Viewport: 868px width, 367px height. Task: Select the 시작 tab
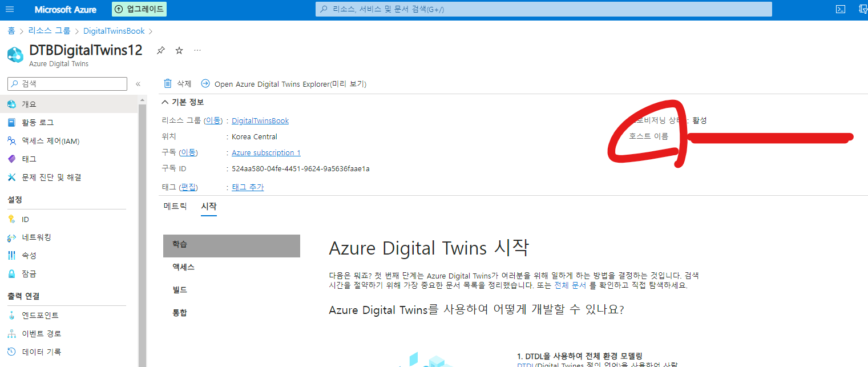pyautogui.click(x=209, y=206)
